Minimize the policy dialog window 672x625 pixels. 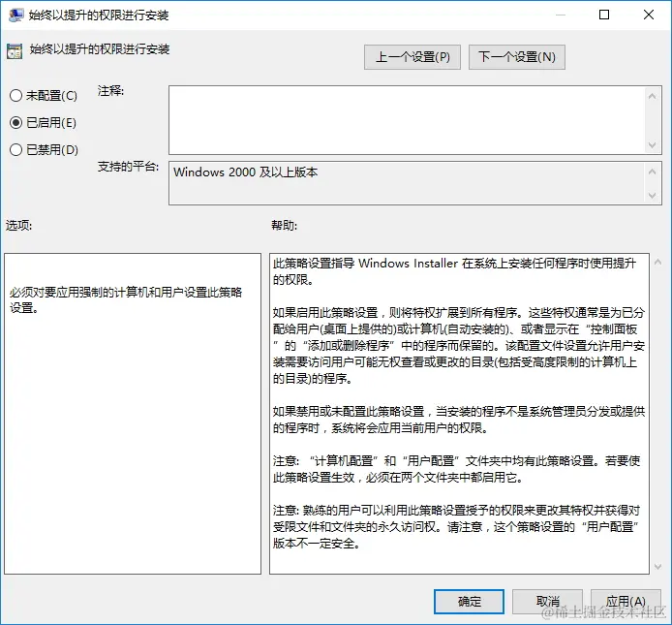point(561,15)
